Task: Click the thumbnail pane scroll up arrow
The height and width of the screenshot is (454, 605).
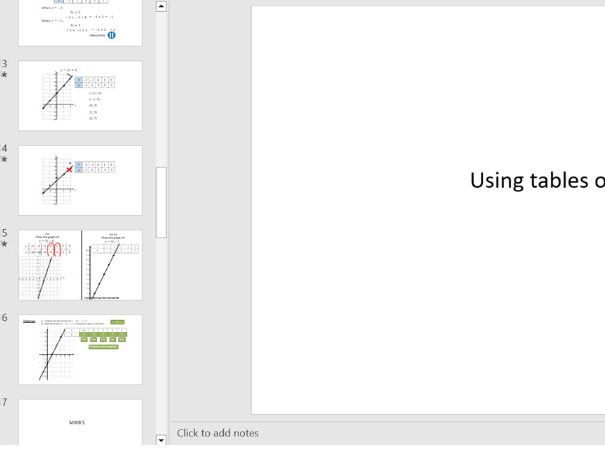Action: click(161, 6)
